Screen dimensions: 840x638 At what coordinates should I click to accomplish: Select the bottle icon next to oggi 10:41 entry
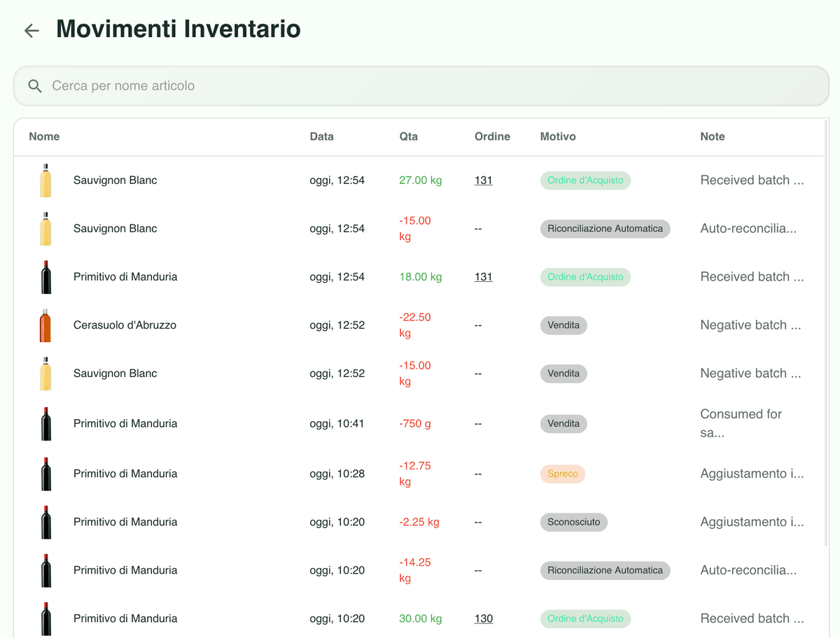pyautogui.click(x=45, y=423)
